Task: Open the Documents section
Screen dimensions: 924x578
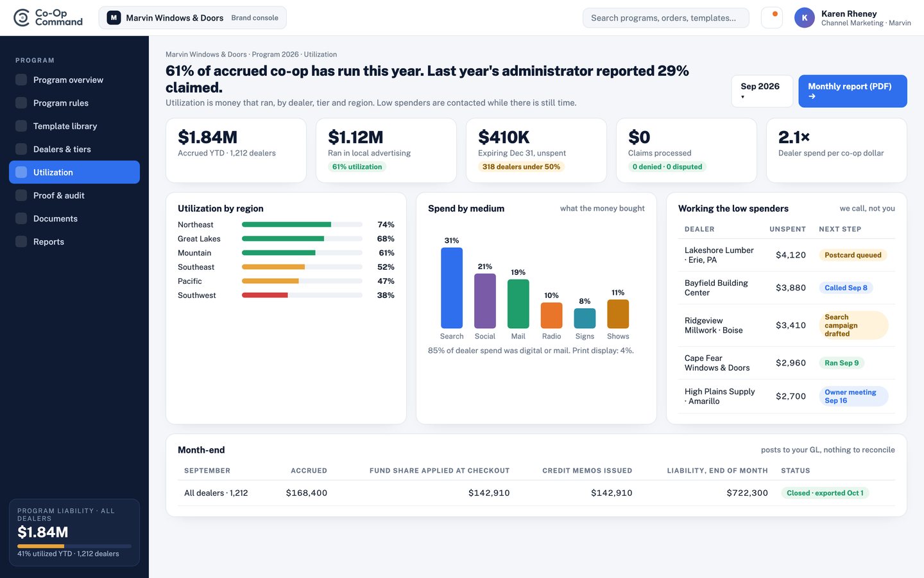Action: click(74, 218)
